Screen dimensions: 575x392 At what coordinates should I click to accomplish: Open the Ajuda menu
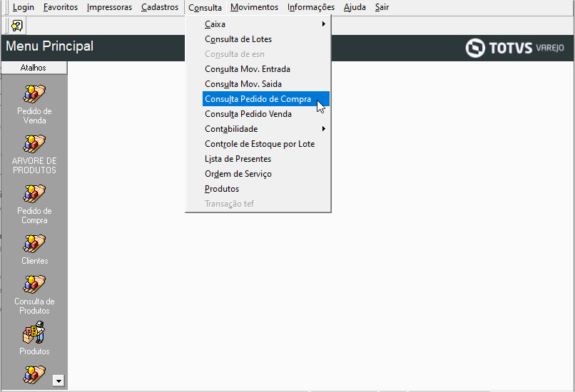coord(355,7)
